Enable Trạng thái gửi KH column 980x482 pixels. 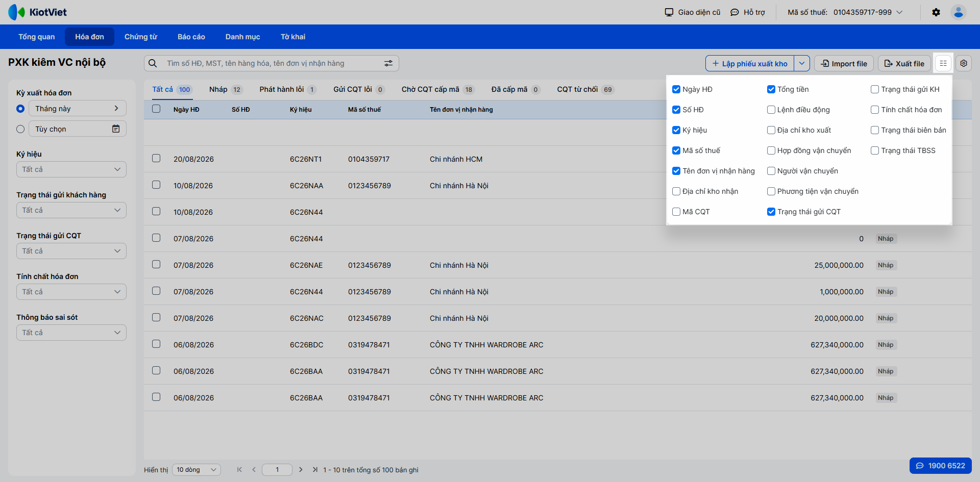click(x=875, y=89)
